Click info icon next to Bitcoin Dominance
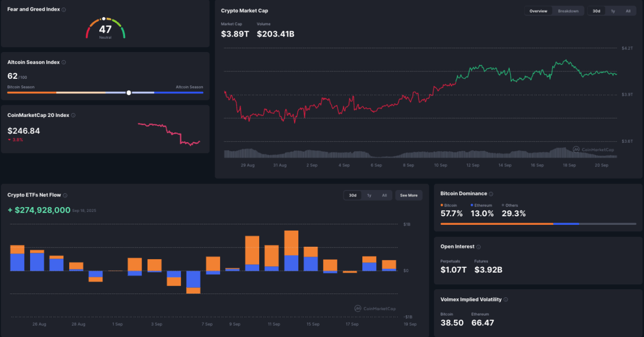 [491, 194]
